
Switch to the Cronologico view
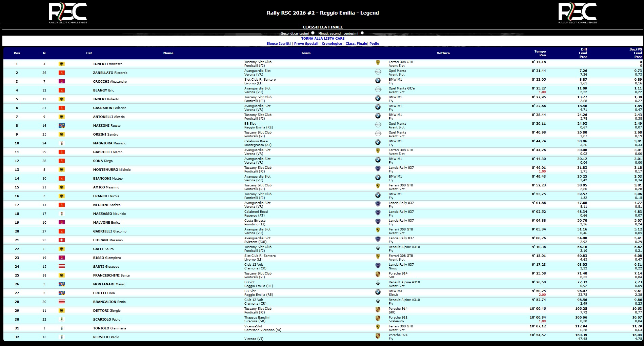[332, 44]
